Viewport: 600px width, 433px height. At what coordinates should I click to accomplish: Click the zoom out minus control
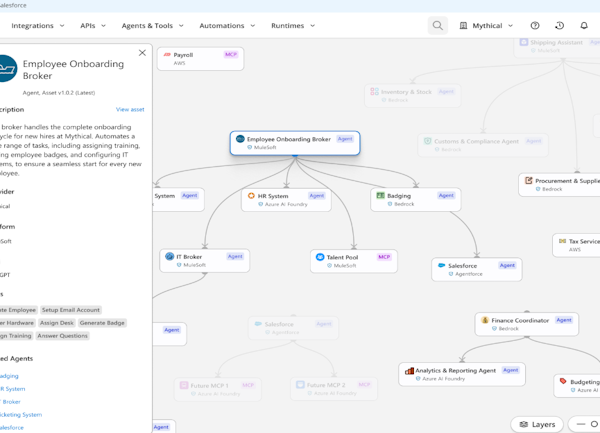(x=581, y=424)
